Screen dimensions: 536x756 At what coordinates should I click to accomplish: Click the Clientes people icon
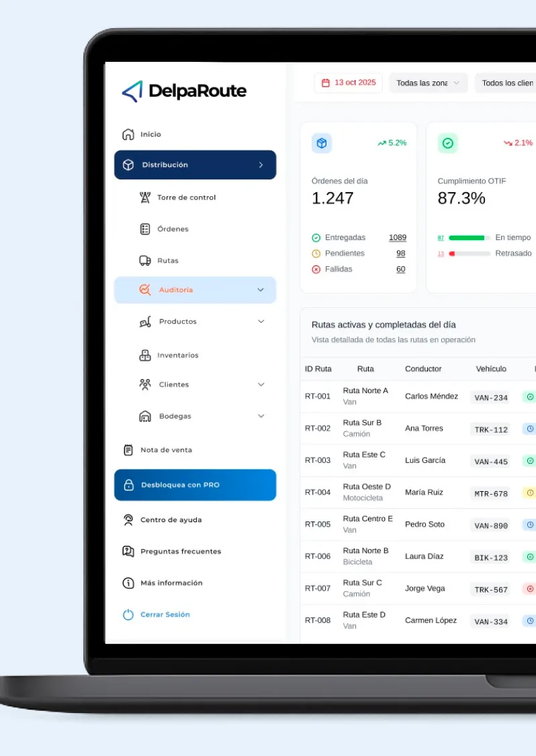click(145, 384)
